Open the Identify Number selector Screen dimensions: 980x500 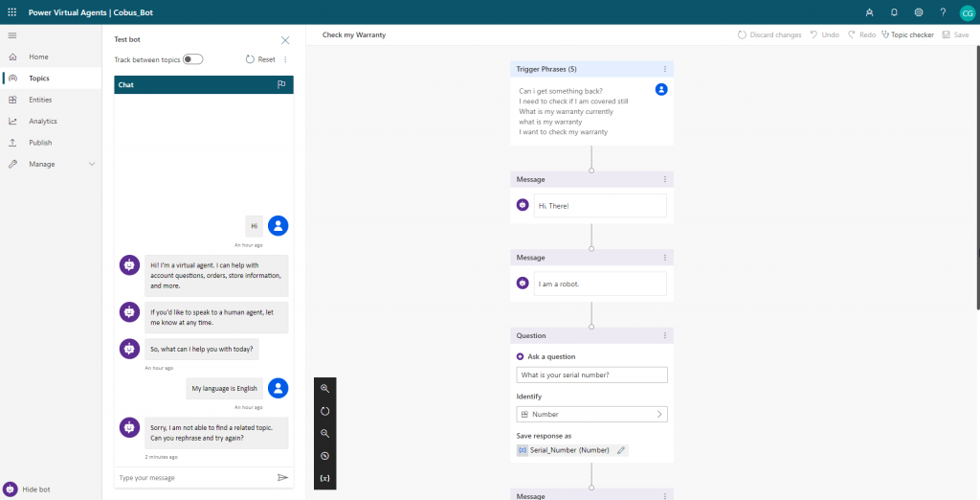point(591,414)
